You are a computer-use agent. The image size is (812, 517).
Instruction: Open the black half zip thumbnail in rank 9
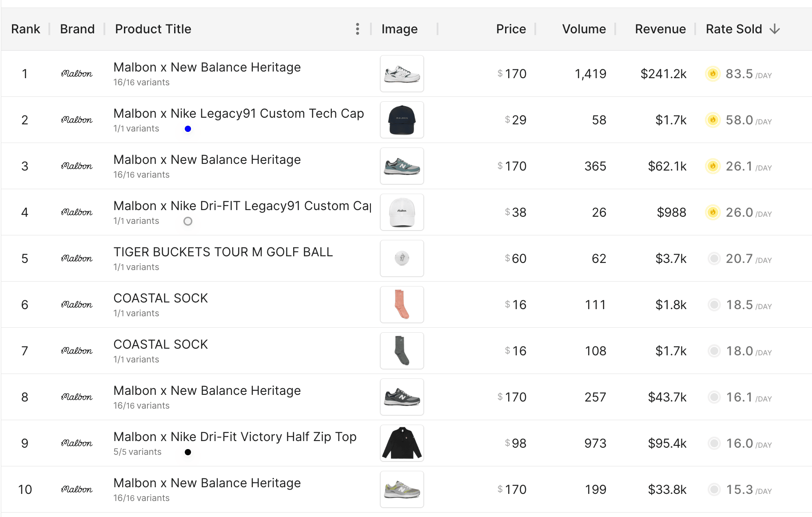pos(402,443)
